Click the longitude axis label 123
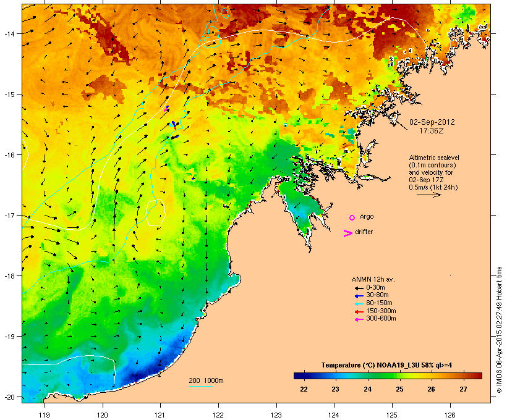This screenshot has width=507, height=420. [276, 415]
